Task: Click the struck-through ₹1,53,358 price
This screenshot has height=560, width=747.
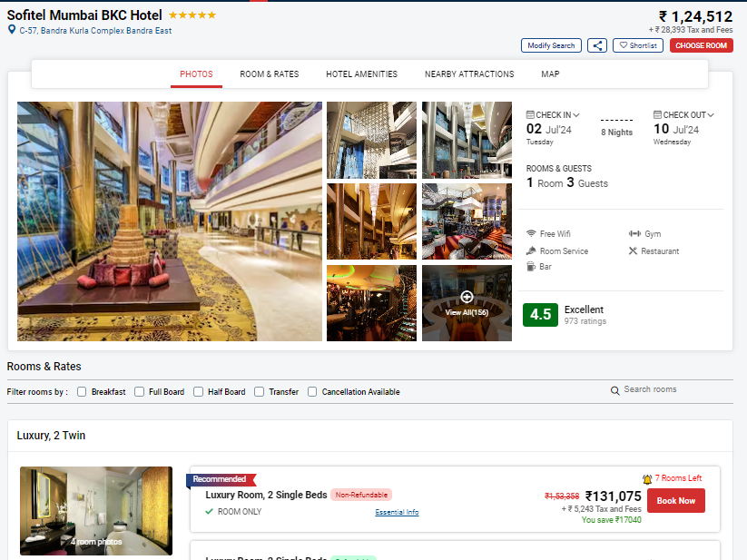Action: tap(562, 496)
